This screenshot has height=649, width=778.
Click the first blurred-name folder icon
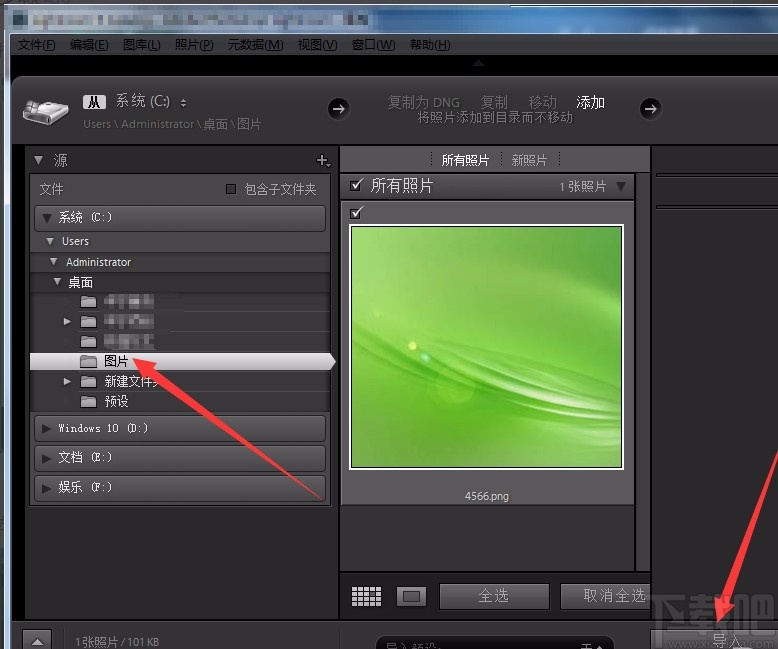tap(88, 301)
